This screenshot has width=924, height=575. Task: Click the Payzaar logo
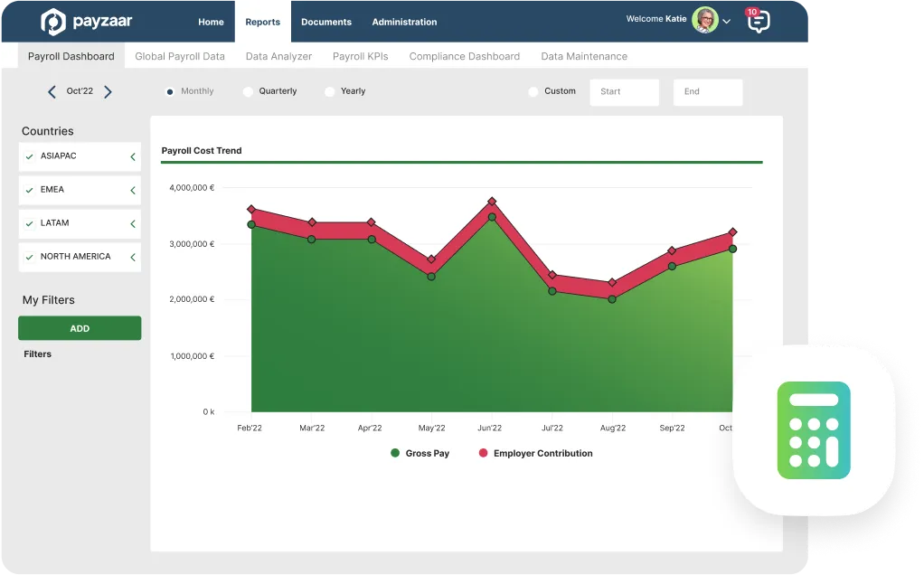85,22
